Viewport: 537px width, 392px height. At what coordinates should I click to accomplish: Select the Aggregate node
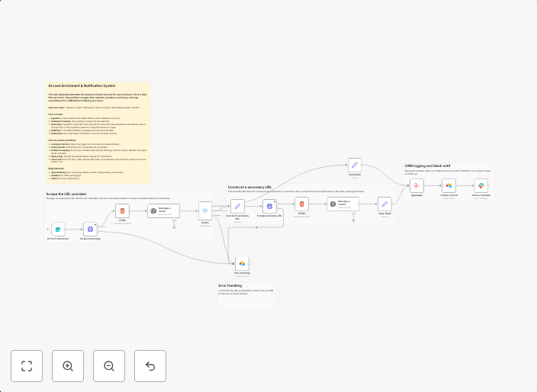tap(416, 185)
